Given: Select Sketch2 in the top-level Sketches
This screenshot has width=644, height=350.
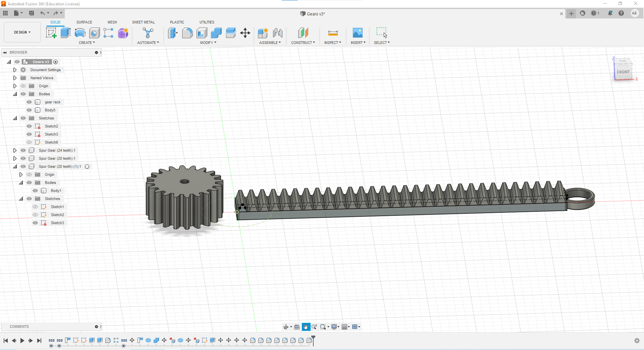Looking at the screenshot, I should (51, 126).
